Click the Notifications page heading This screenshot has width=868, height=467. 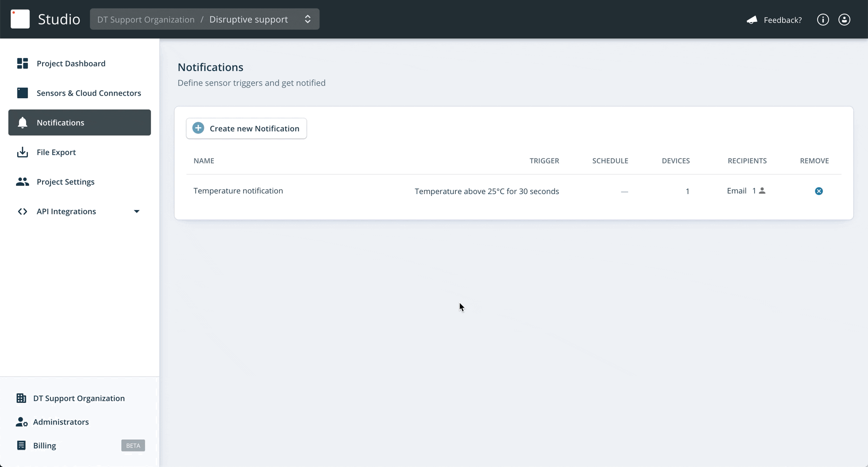coord(210,67)
